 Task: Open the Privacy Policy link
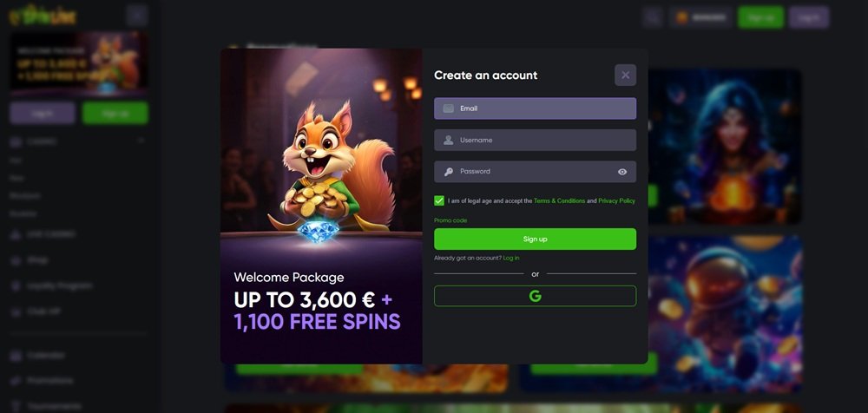(x=616, y=201)
